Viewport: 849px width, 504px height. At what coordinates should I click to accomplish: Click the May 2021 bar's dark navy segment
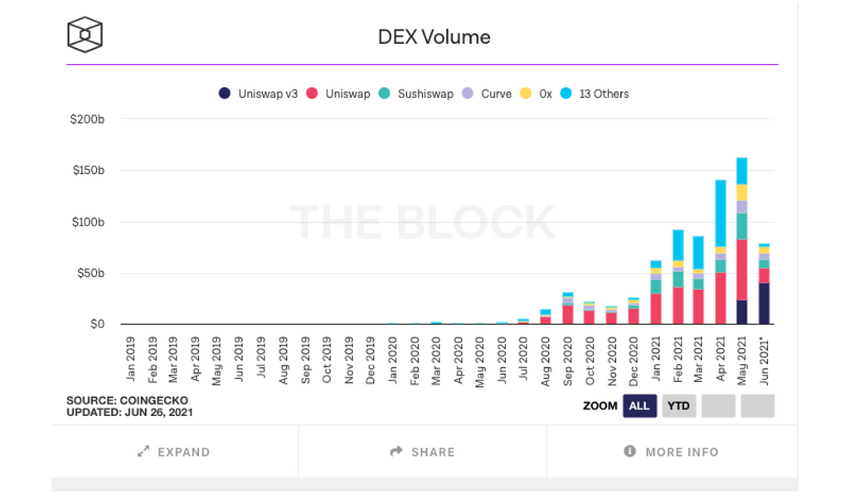coord(742,312)
